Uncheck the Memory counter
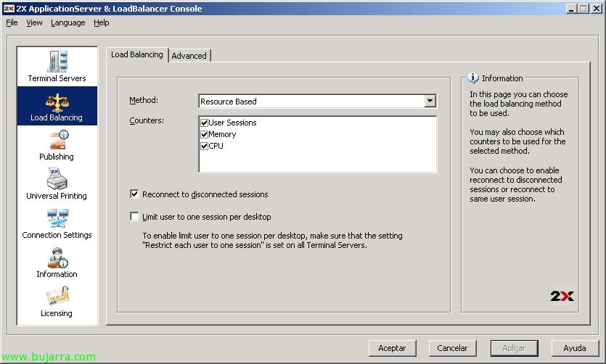 [205, 134]
